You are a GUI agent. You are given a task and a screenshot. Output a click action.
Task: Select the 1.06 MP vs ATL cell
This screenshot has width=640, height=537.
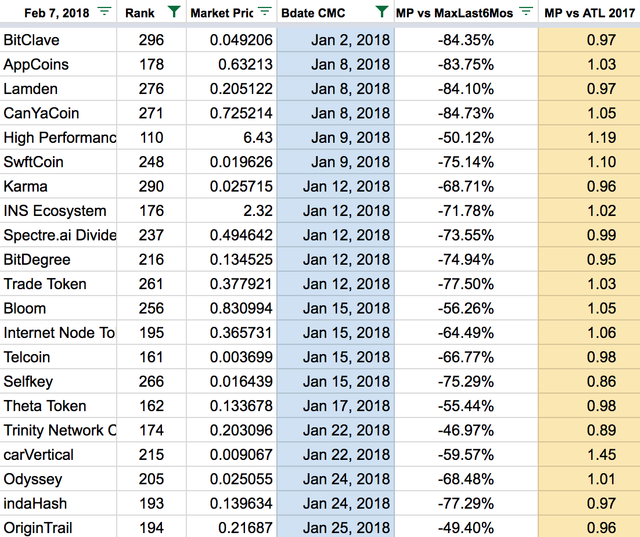[589, 333]
